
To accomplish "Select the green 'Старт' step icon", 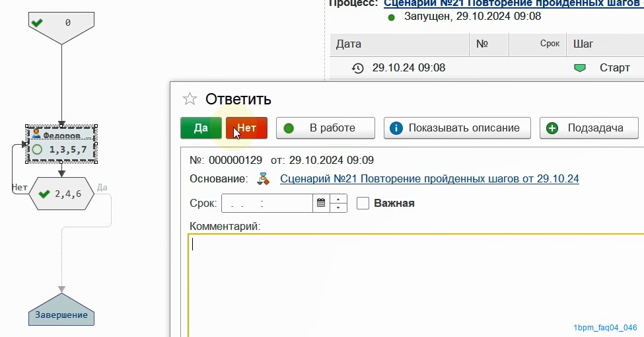I will [579, 68].
